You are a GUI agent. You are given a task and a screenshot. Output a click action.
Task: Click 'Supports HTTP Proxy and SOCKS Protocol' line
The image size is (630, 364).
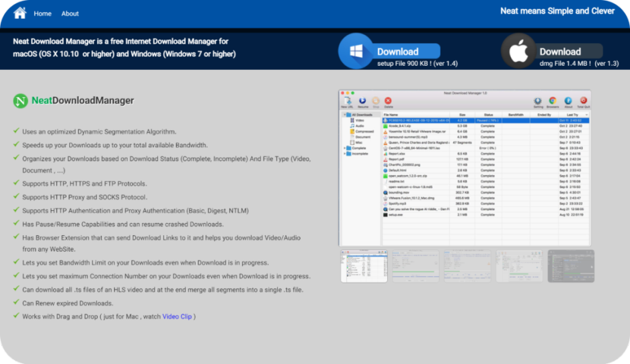[x=85, y=197]
